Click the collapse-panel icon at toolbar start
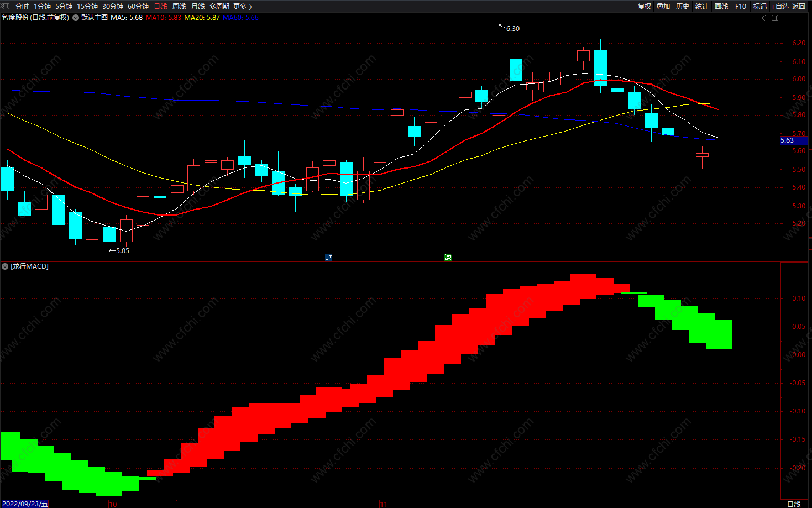812x508 pixels. (6, 6)
